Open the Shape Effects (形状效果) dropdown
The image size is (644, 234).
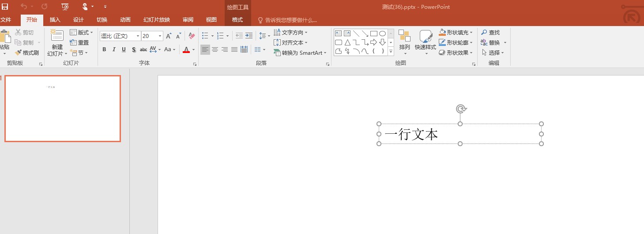(456, 53)
